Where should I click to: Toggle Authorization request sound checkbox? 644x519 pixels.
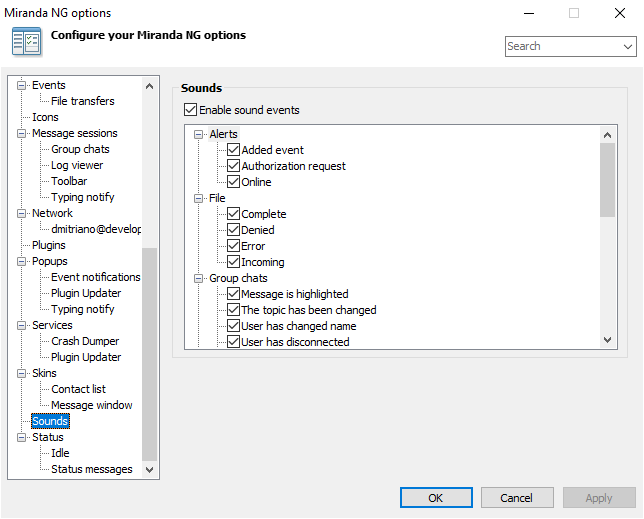click(233, 165)
